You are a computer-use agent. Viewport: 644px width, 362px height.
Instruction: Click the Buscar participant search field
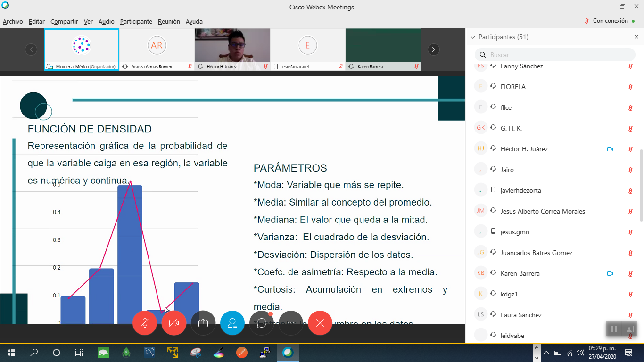[x=556, y=55]
